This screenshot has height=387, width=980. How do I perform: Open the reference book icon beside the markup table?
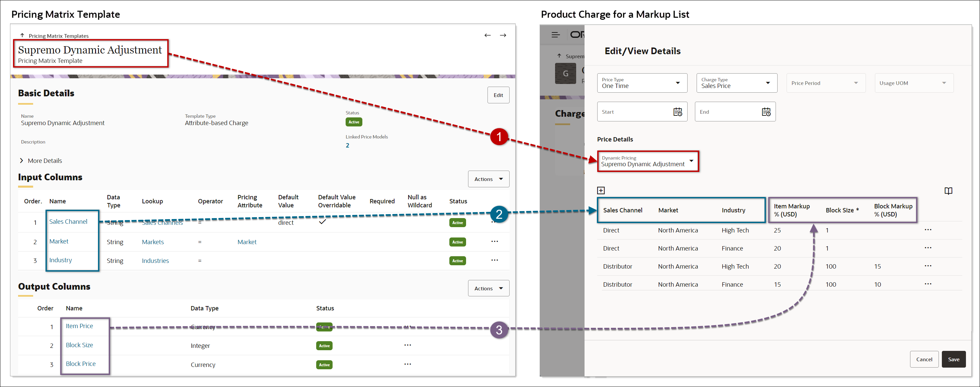point(948,191)
